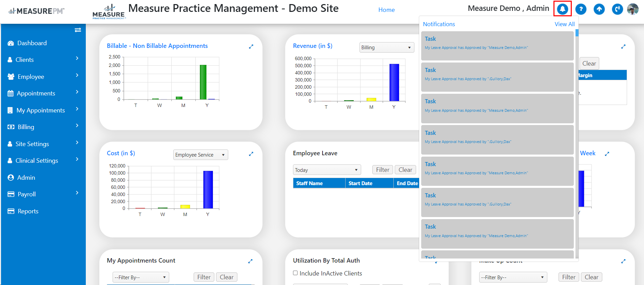Click the upload arrow icon in header

(599, 9)
